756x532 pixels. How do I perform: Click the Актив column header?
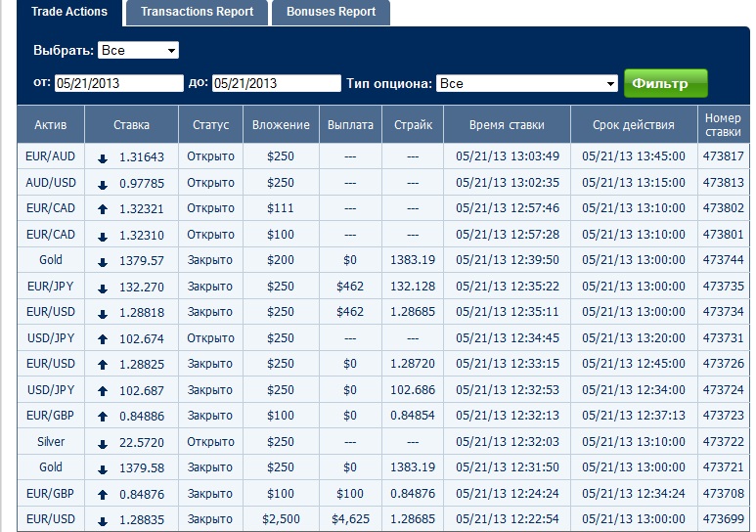click(x=51, y=125)
